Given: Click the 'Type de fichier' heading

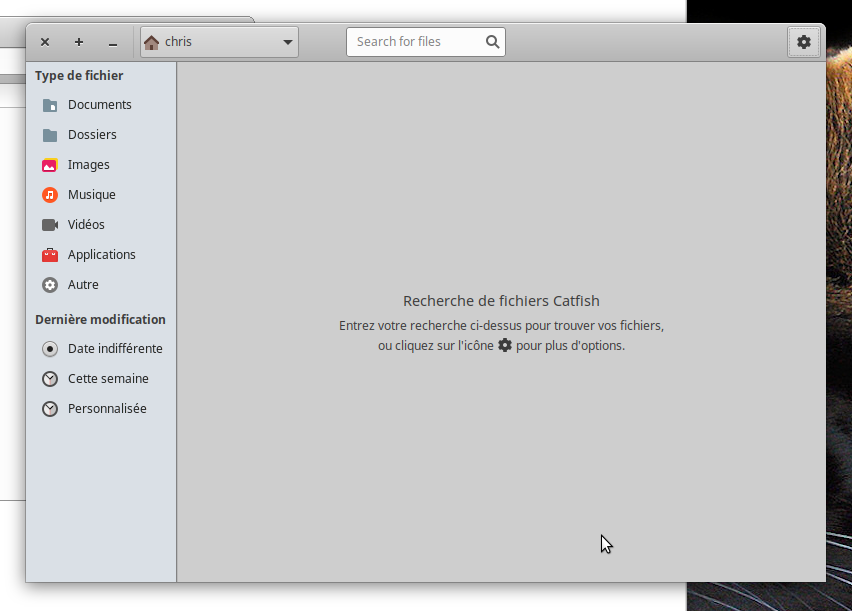Looking at the screenshot, I should click(x=79, y=76).
